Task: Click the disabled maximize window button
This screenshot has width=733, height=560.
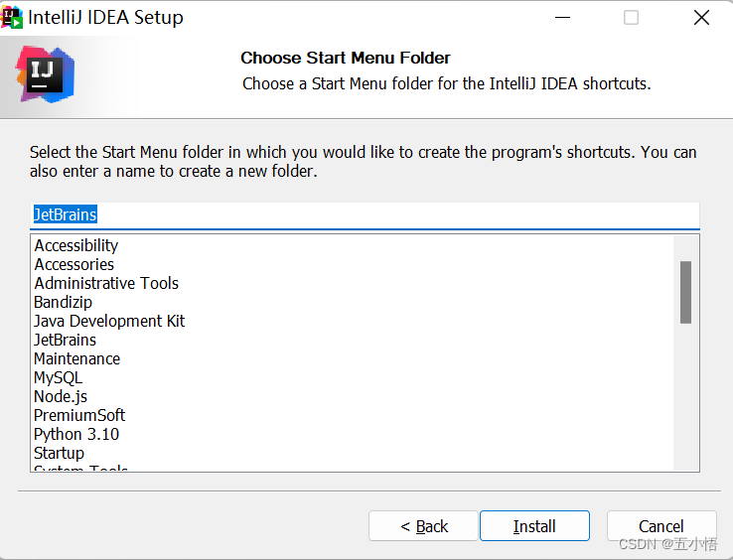Action: 631,18
